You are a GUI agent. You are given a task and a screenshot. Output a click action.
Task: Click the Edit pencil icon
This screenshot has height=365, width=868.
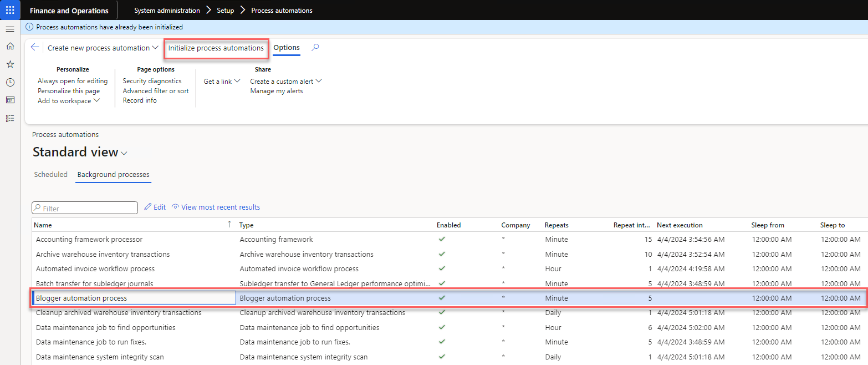click(x=147, y=207)
